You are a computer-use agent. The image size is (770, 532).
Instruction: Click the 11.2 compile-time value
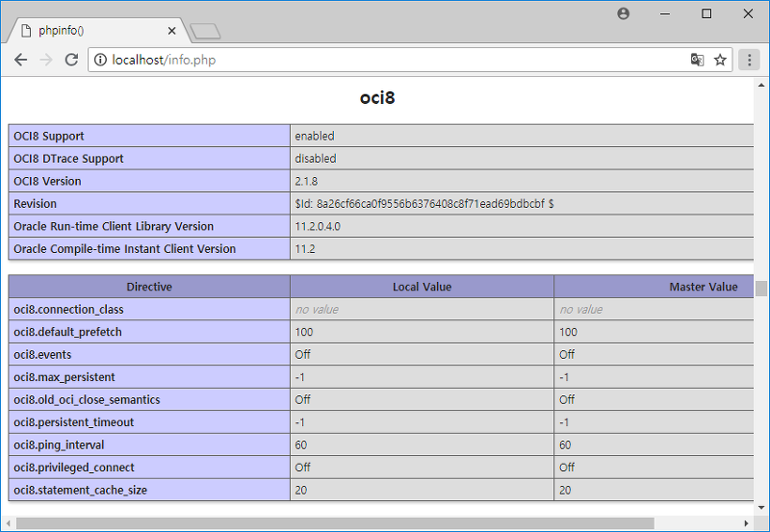(x=305, y=249)
